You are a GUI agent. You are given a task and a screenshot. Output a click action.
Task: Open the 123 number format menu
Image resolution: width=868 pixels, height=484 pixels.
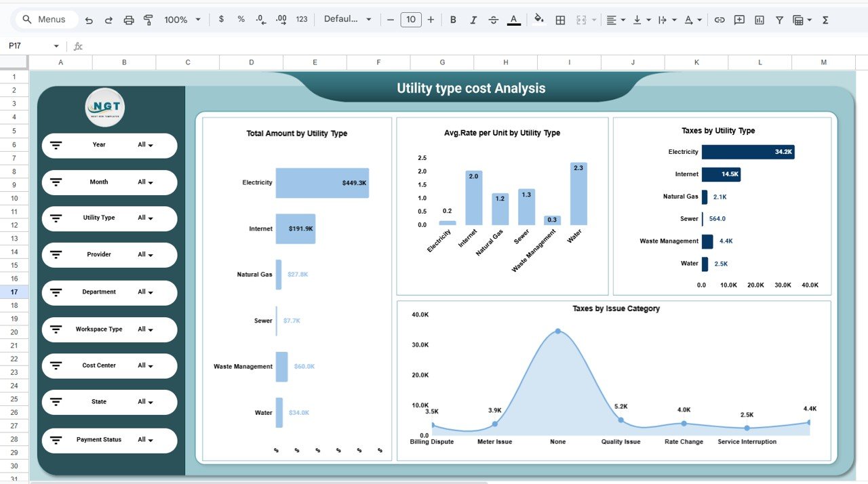tap(301, 19)
